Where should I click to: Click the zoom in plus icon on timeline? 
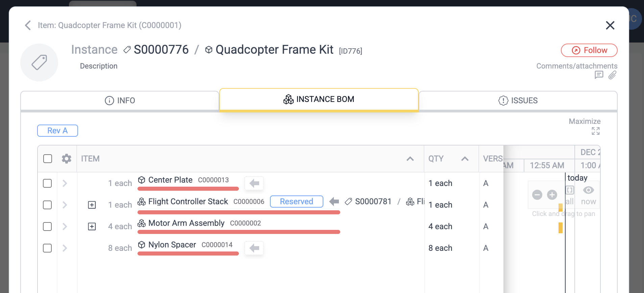pyautogui.click(x=552, y=195)
